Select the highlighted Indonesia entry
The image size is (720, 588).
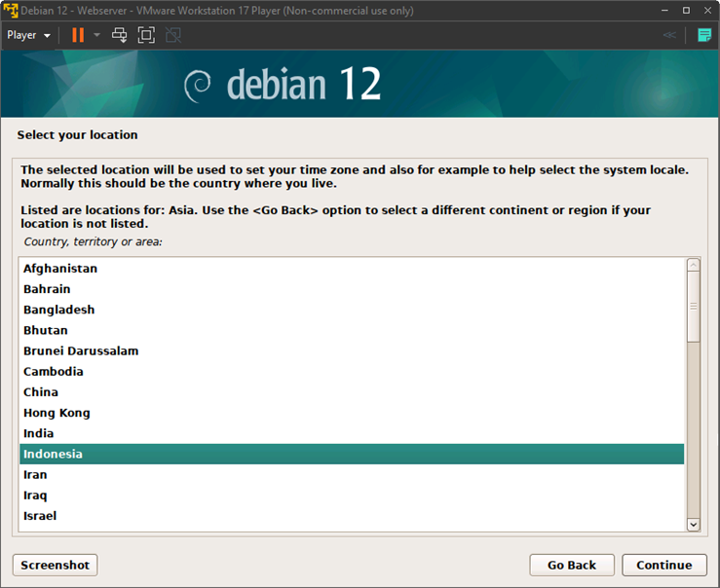coord(54,455)
